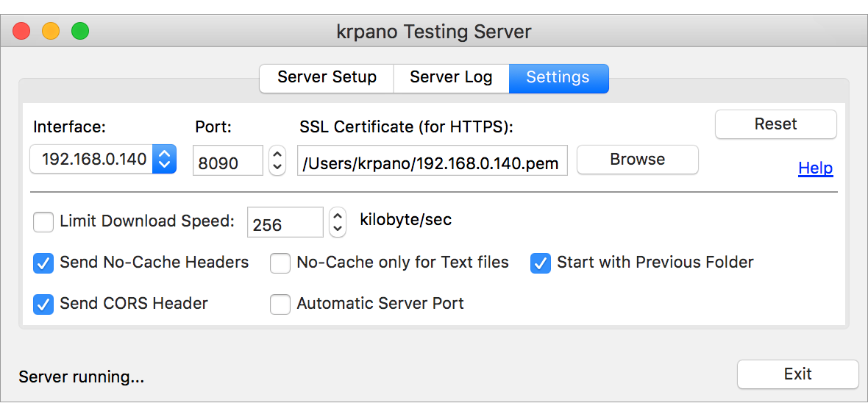The height and width of the screenshot is (417, 868).
Task: Switch to the Server Log tab
Action: [x=451, y=78]
